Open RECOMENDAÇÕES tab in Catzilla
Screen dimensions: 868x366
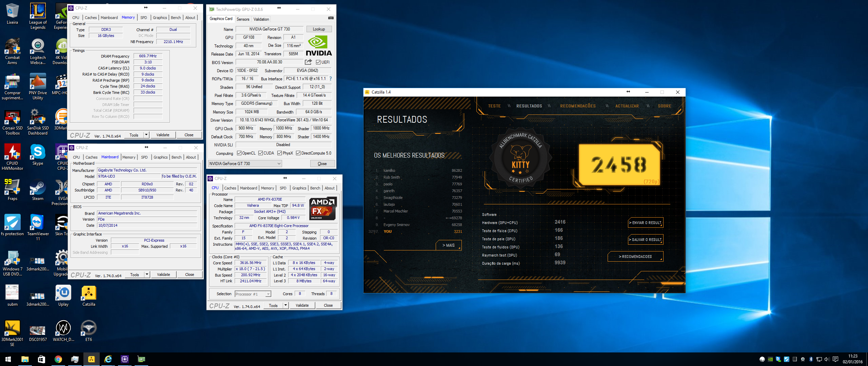(578, 106)
